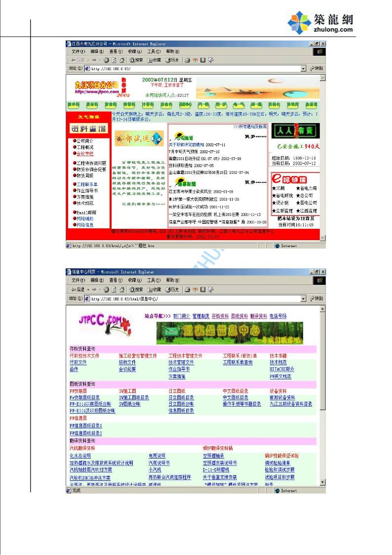392x555 pixels.
Task: Open FW信息图纸目录1 link
Action: pyautogui.click(x=86, y=426)
